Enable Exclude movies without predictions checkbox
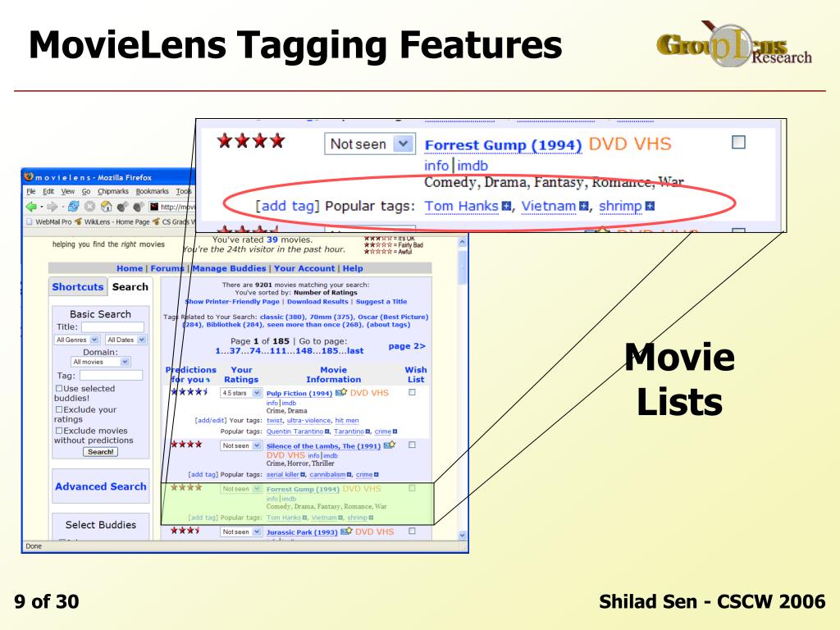840x630 pixels. (59, 430)
